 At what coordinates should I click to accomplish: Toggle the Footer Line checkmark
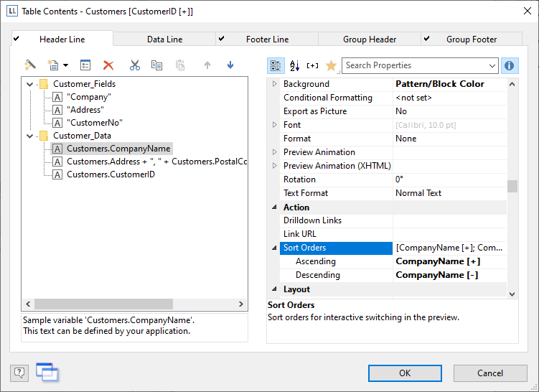[x=221, y=39]
